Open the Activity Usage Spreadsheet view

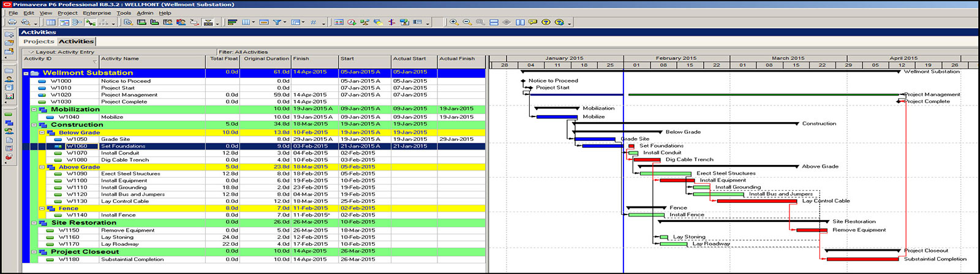pyautogui.click(x=141, y=22)
